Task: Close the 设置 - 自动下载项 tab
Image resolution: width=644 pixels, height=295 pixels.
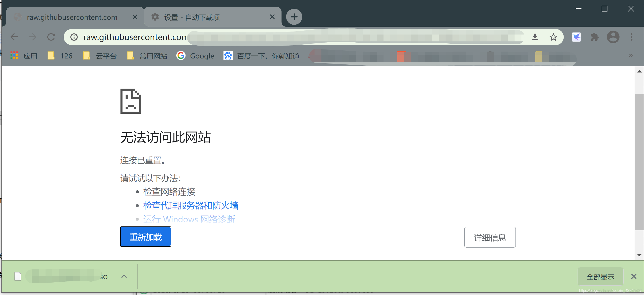Action: [272, 17]
